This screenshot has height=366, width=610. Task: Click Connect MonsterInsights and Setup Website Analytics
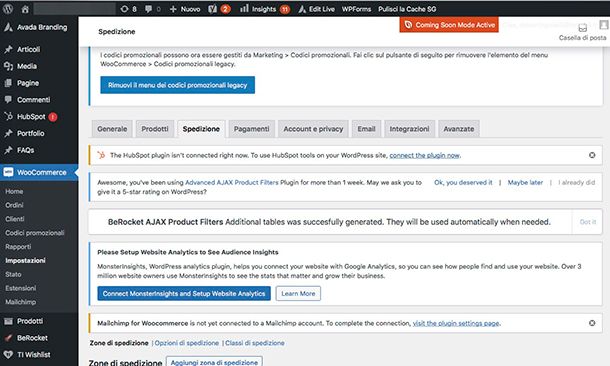click(x=184, y=293)
